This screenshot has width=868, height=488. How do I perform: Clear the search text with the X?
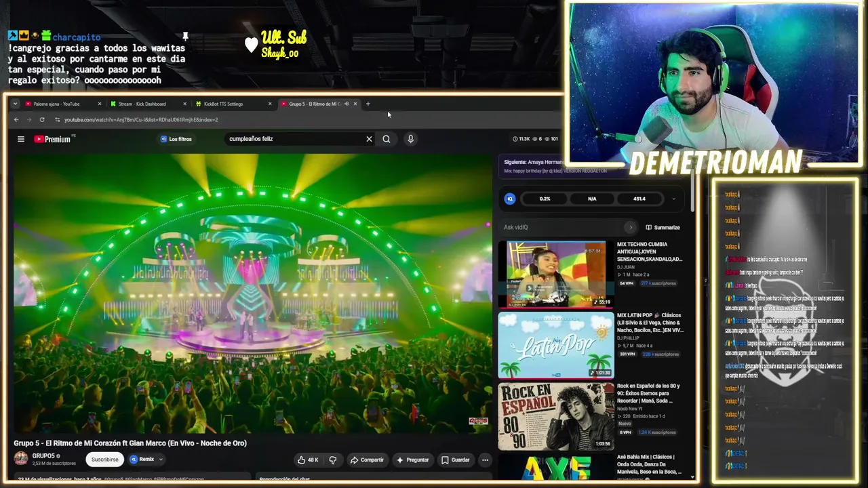click(369, 139)
